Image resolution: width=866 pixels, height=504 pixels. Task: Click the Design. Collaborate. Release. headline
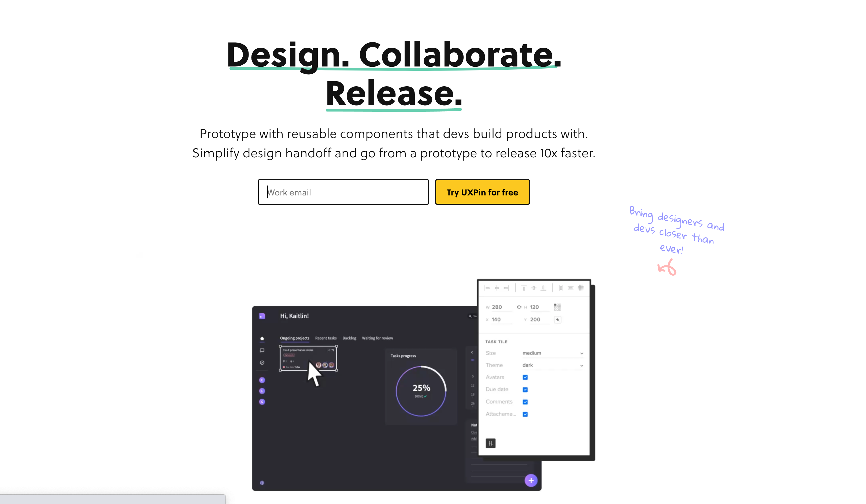394,74
